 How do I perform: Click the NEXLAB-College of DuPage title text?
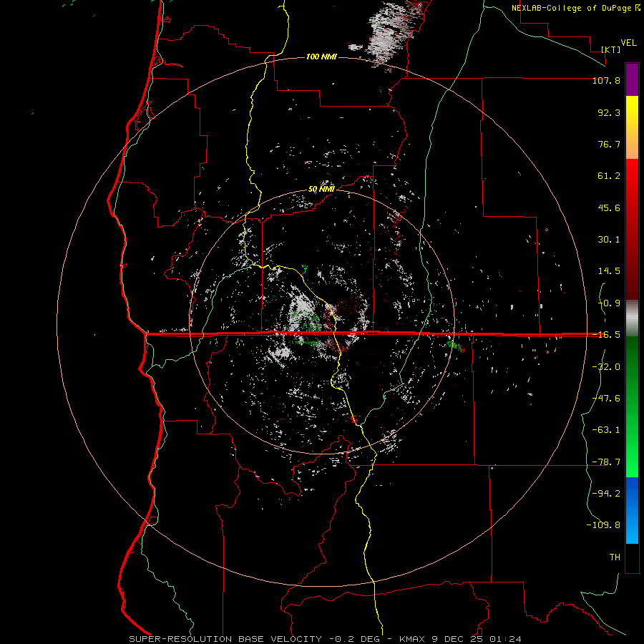point(572,8)
